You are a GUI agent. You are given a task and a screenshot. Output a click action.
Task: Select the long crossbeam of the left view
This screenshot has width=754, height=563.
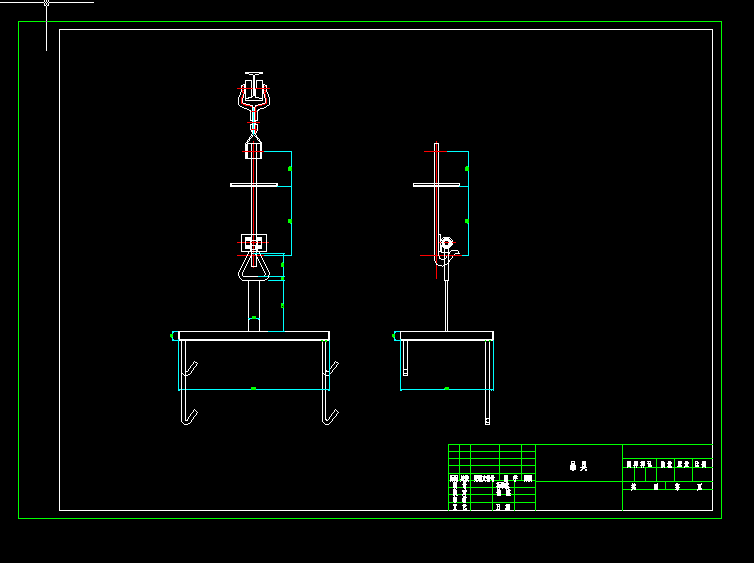click(x=254, y=336)
